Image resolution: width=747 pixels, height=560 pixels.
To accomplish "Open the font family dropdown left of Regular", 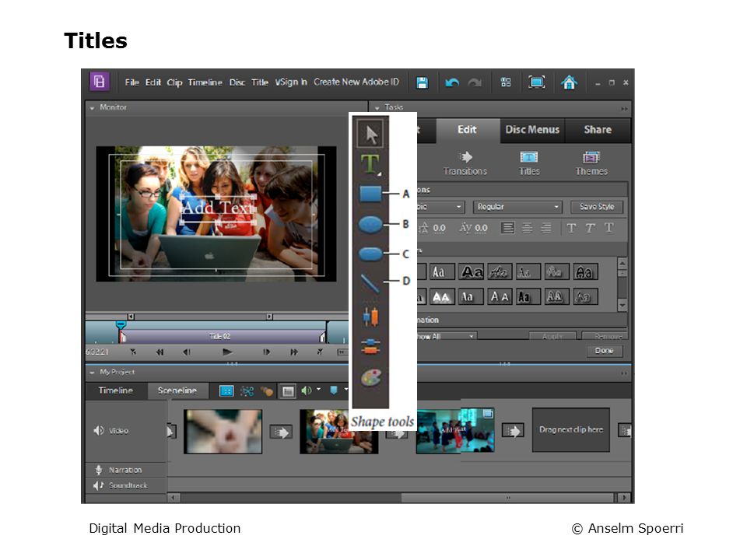I will [440, 207].
